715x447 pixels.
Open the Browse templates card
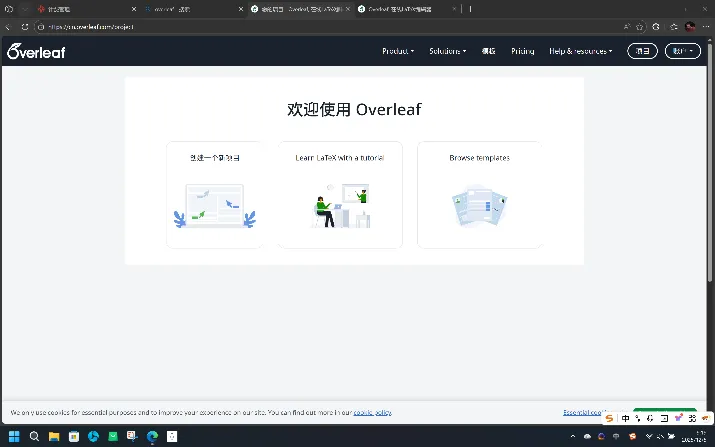[x=480, y=195]
